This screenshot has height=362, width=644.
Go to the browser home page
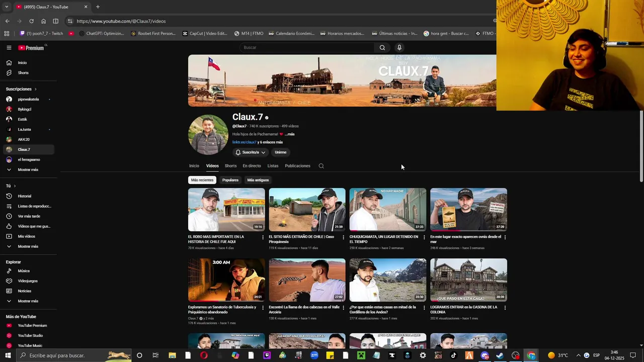(x=43, y=21)
